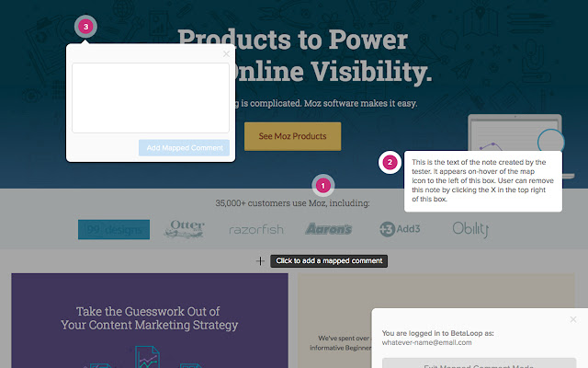Click the Aaron's customer logo
Image resolution: width=588 pixels, height=368 pixels.
pyautogui.click(x=329, y=229)
